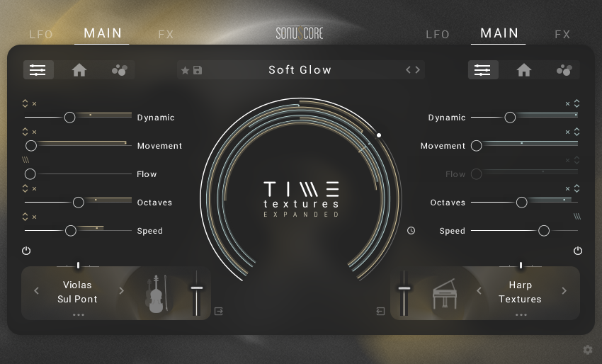The height and width of the screenshot is (364, 602).
Task: Switch to the right FX tab
Action: 562,34
